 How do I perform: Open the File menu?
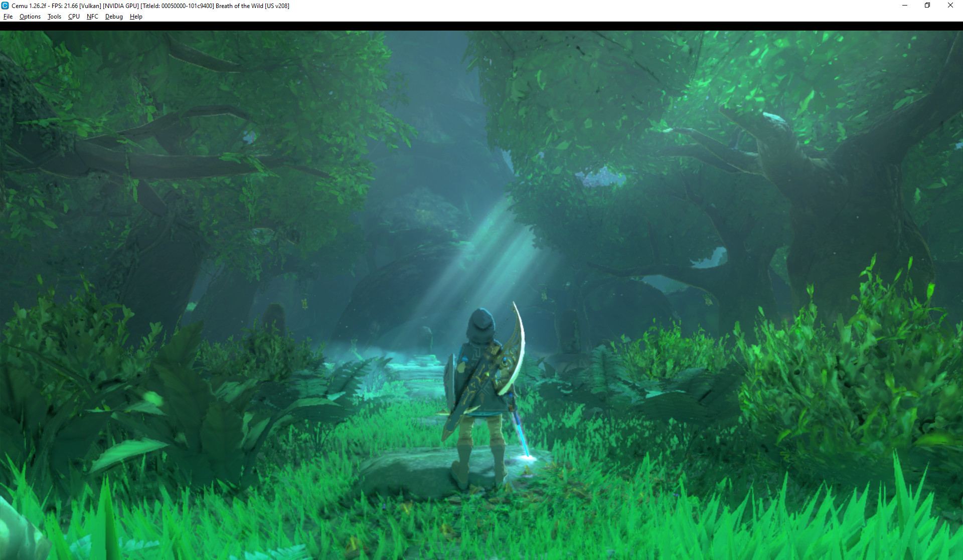8,17
